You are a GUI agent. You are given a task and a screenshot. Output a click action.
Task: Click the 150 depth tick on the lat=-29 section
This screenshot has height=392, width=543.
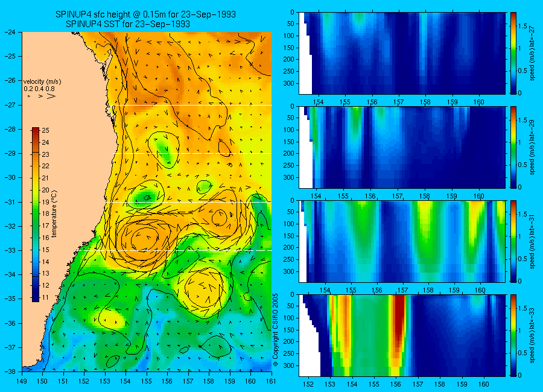(x=288, y=142)
